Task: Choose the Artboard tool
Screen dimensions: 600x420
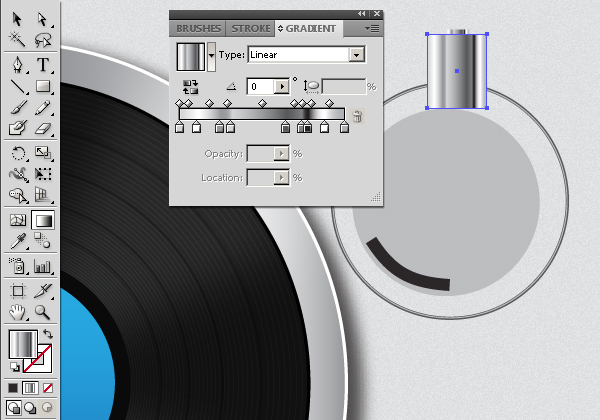Action: pyautogui.click(x=18, y=291)
